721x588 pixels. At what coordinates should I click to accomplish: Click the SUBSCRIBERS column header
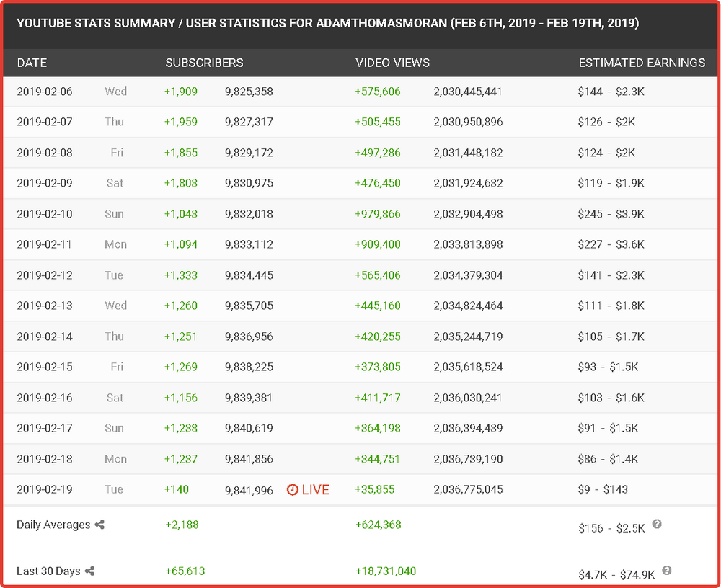click(x=204, y=63)
